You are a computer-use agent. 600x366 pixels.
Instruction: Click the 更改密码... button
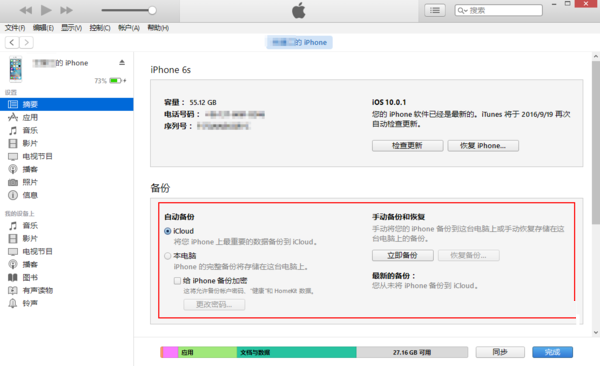(x=214, y=305)
